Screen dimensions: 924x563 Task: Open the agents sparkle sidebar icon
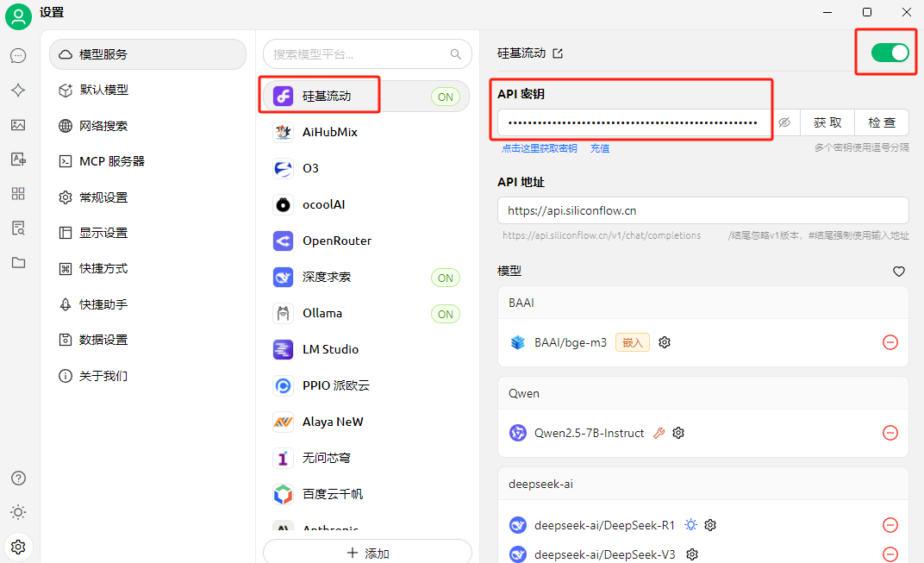coord(18,91)
